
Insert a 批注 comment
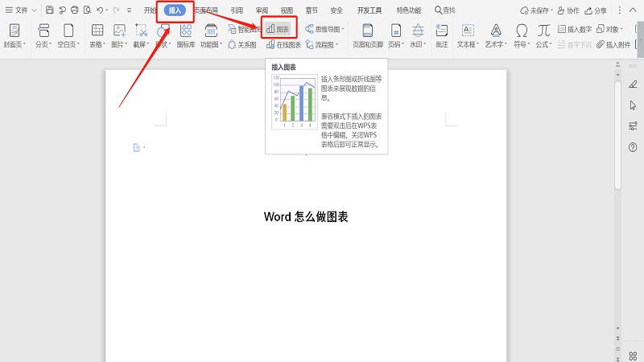point(441,34)
